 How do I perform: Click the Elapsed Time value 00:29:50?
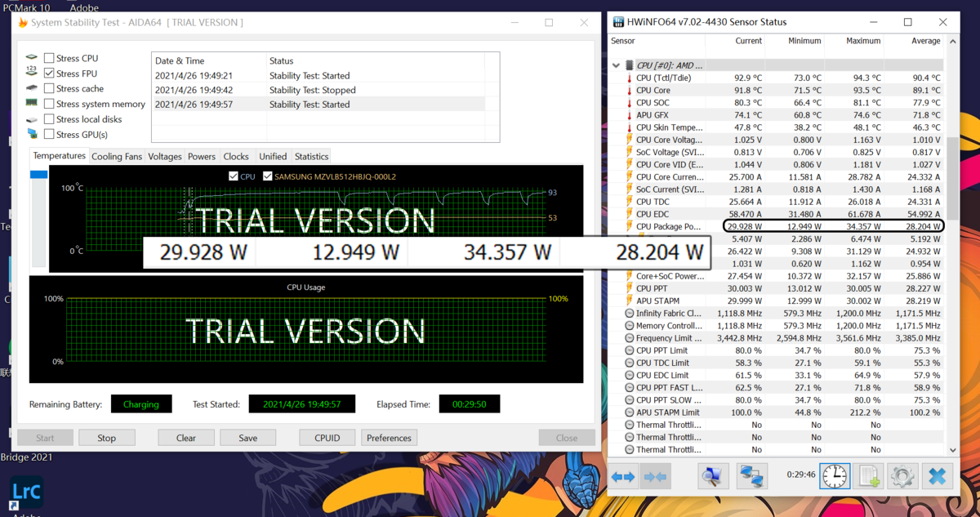(x=470, y=404)
